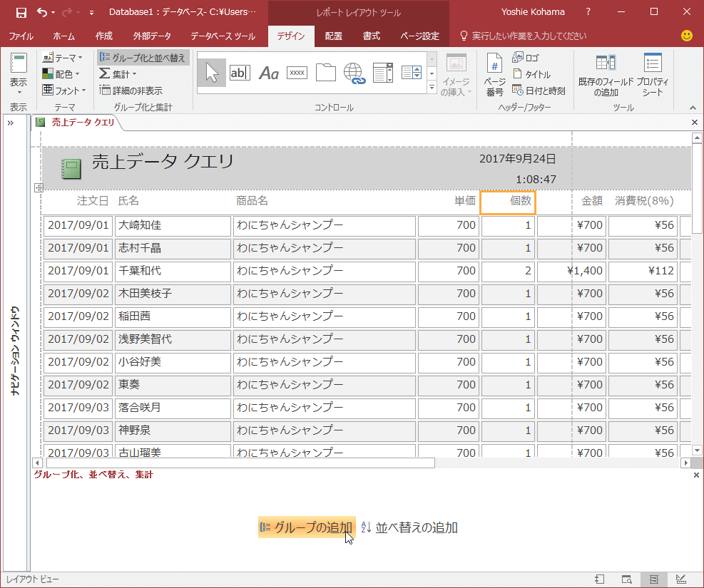Switch to the 作成 ribbon tab
Viewport: 704px width, 588px height.
point(103,36)
